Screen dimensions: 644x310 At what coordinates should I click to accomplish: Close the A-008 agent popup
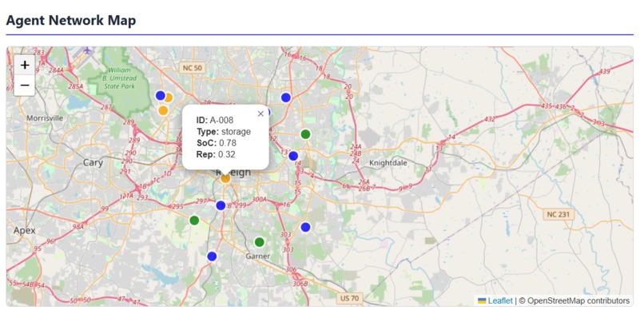[x=260, y=114]
